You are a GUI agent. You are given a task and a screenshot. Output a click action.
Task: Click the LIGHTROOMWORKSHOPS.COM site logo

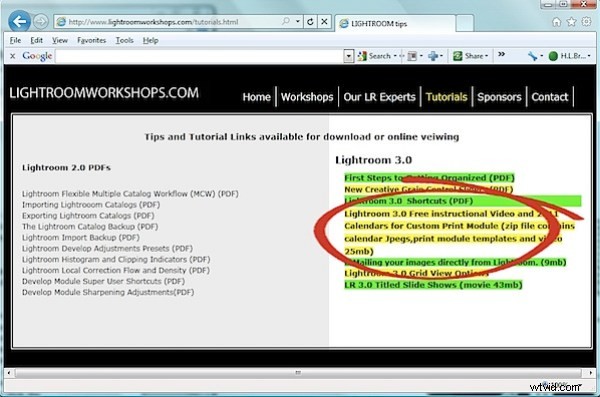104,93
